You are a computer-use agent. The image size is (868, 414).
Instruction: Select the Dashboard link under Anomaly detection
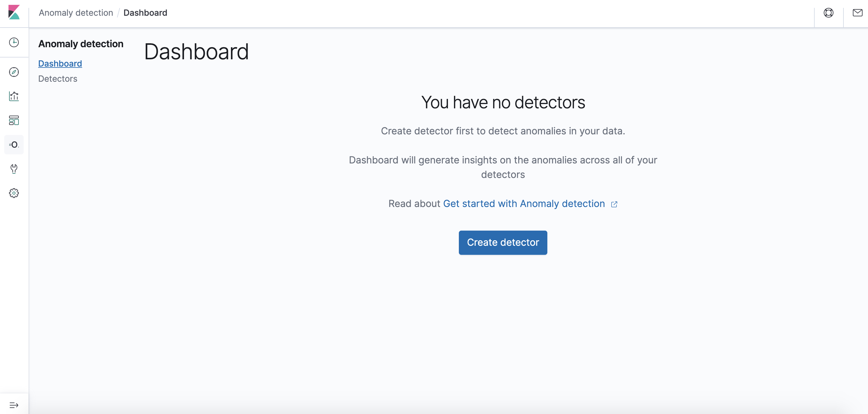pyautogui.click(x=60, y=63)
